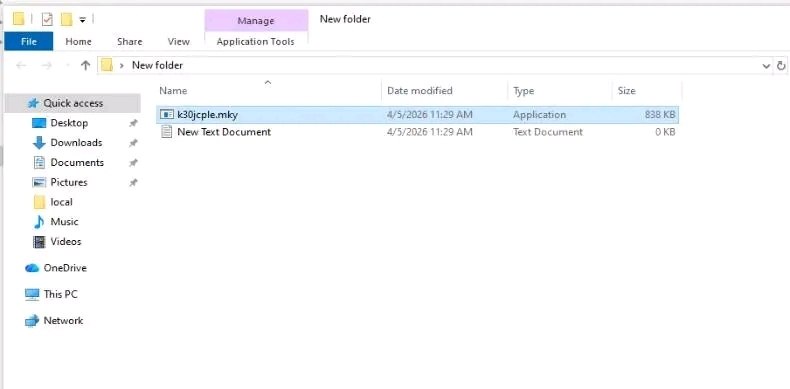This screenshot has height=389, width=790.
Task: Click the folder icon in title bar
Action: point(19,19)
